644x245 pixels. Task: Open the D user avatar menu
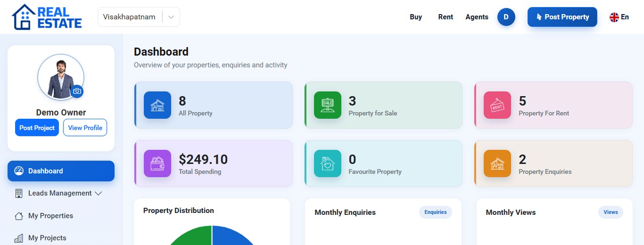coord(506,17)
